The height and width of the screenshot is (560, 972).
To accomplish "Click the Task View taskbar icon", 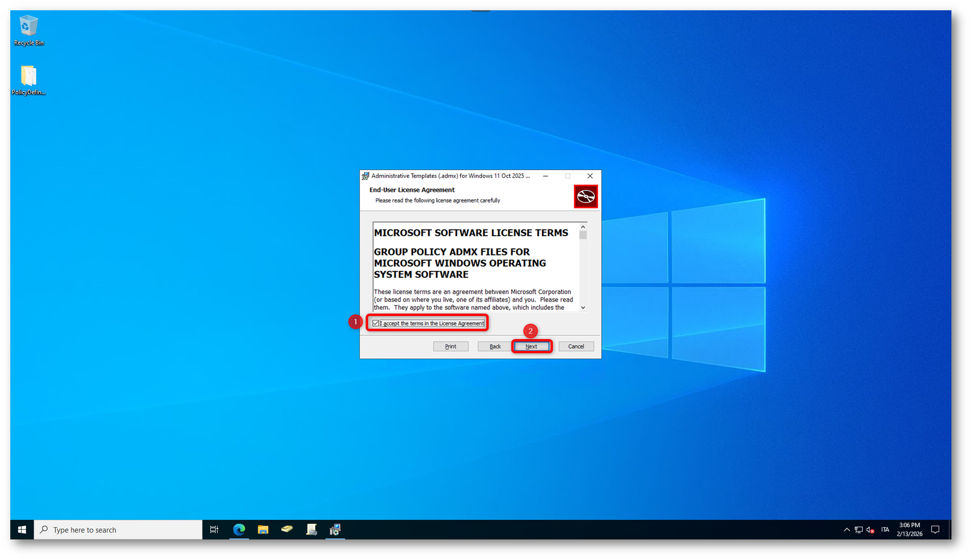I will pyautogui.click(x=214, y=530).
